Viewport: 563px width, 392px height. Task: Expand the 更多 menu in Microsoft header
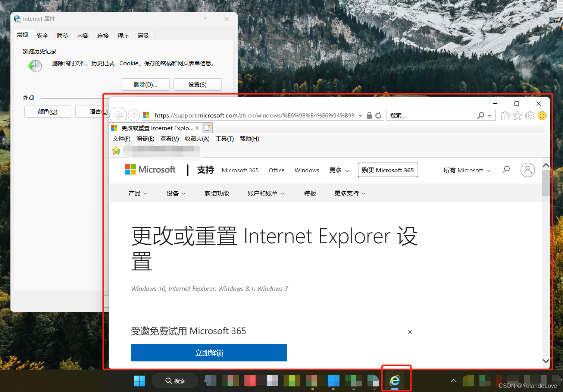coord(339,170)
